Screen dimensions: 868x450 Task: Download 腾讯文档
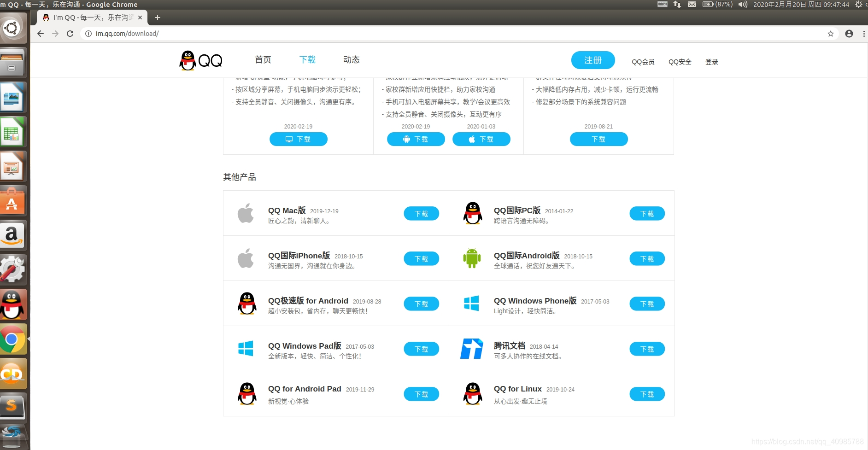pos(647,349)
